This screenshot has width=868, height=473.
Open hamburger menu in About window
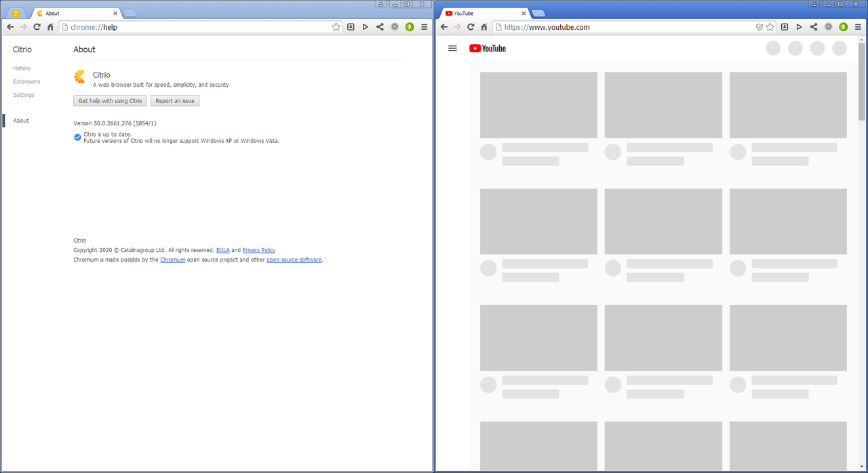click(425, 27)
